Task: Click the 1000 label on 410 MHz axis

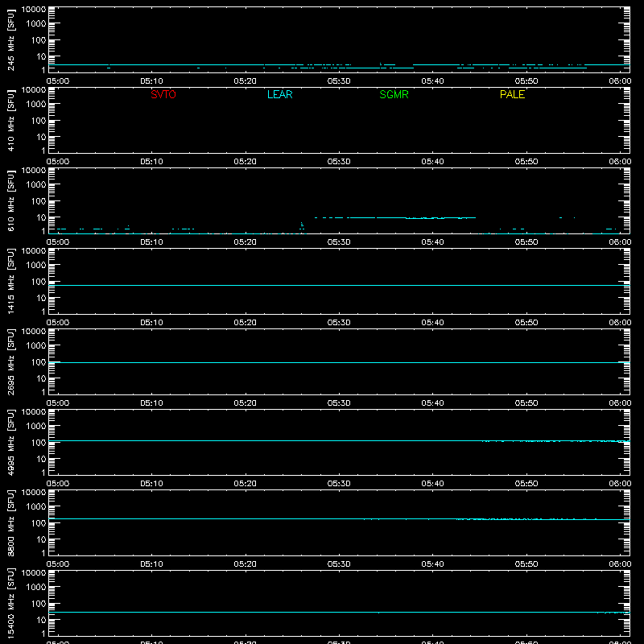Action: point(36,104)
